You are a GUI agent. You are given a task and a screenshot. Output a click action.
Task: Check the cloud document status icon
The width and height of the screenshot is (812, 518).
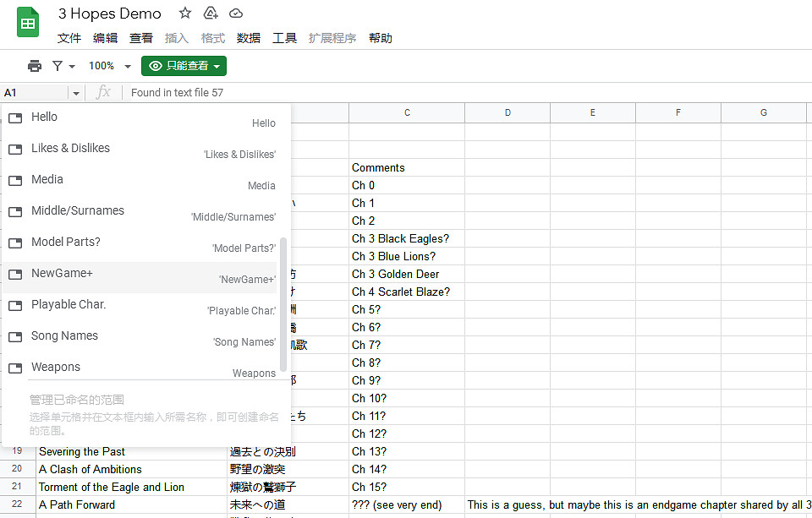pos(236,14)
